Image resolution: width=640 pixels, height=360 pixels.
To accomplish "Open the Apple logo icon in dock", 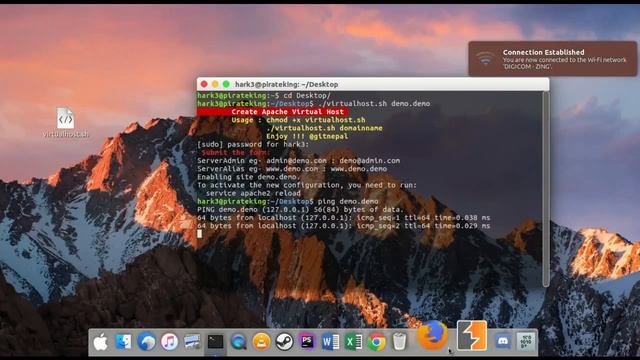I will (x=100, y=342).
